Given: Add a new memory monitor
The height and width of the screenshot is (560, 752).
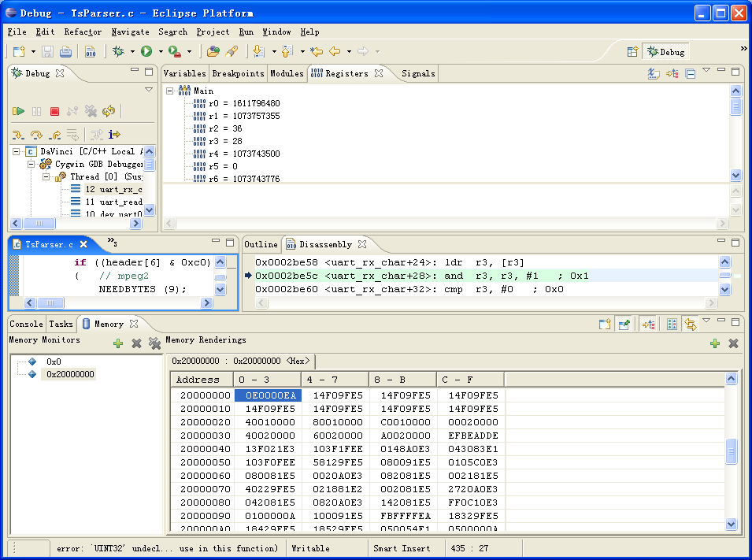Looking at the screenshot, I should pyautogui.click(x=118, y=344).
